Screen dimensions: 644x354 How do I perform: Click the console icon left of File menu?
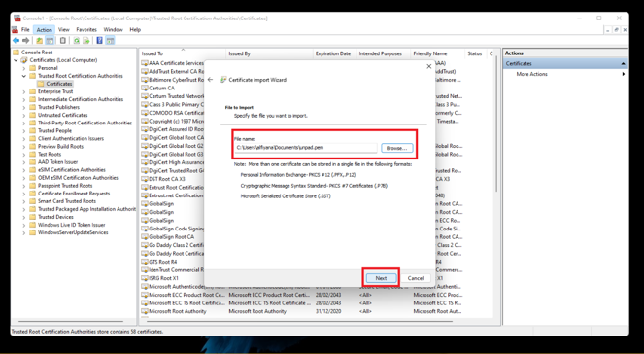click(x=16, y=29)
